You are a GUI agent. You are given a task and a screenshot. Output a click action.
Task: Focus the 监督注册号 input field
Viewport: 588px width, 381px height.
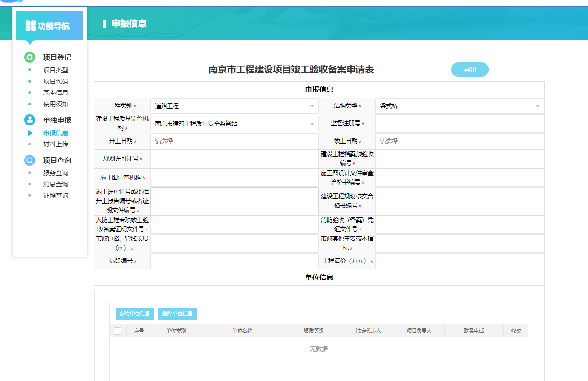(459, 124)
